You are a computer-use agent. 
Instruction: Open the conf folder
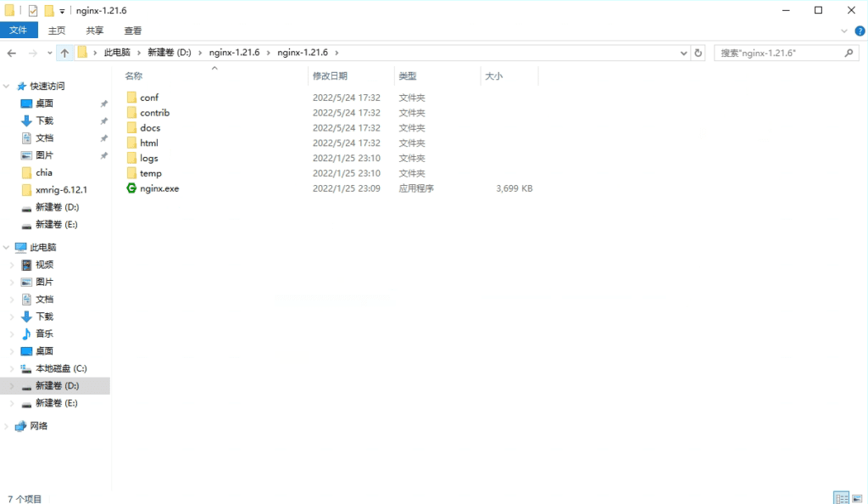click(149, 97)
